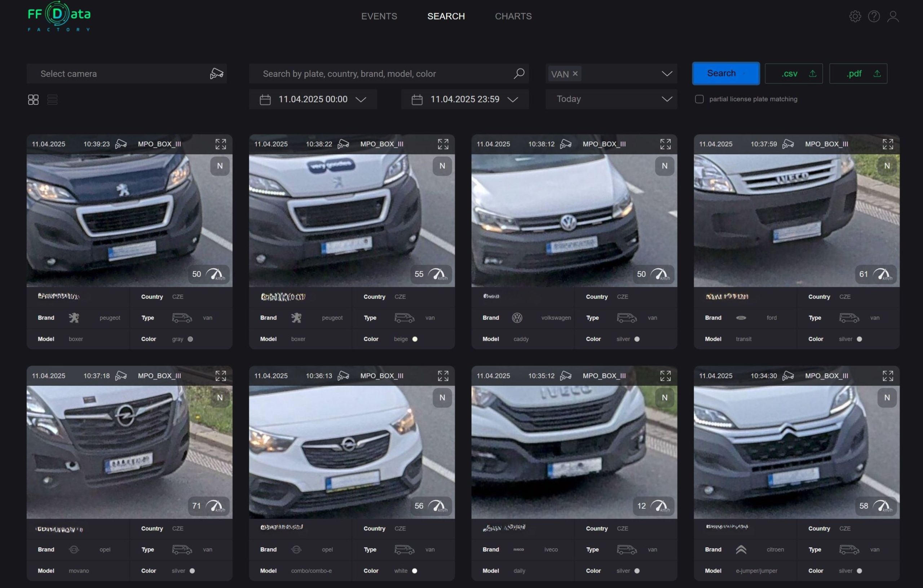Viewport: 923px width, 588px height.
Task: Click the blue Search button
Action: coord(725,73)
